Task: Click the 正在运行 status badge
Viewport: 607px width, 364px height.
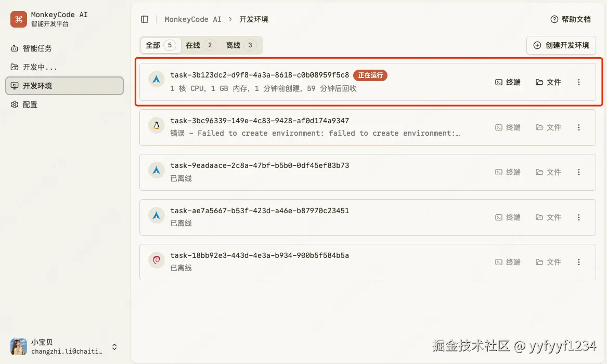Action: [x=370, y=75]
